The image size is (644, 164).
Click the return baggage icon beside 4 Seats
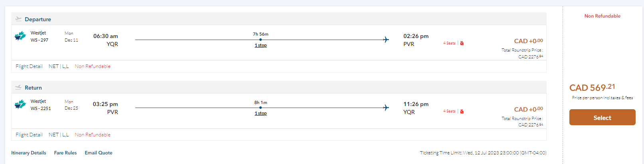462,112
